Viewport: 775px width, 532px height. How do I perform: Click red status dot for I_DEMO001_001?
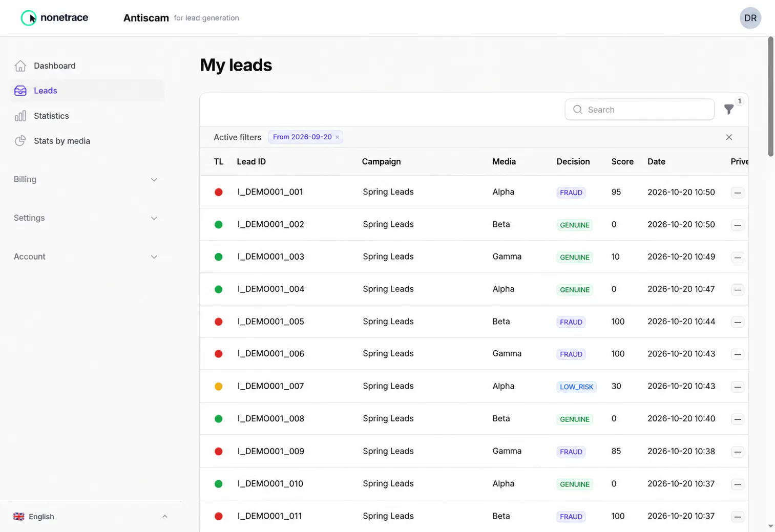pos(219,192)
